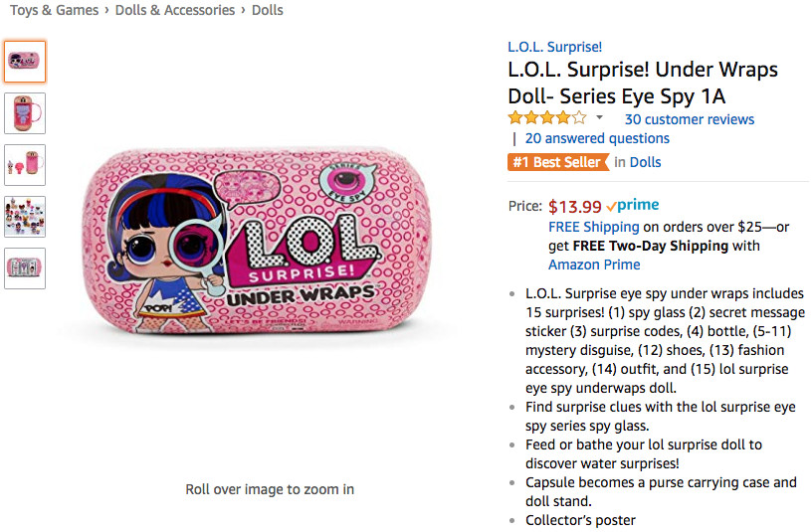Click the star rating icons
811x532 pixels.
(x=547, y=118)
